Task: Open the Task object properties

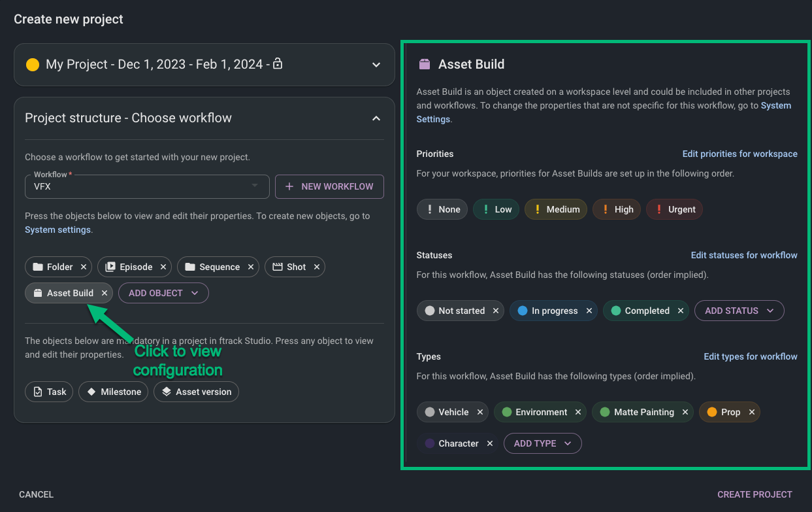Action: point(50,392)
